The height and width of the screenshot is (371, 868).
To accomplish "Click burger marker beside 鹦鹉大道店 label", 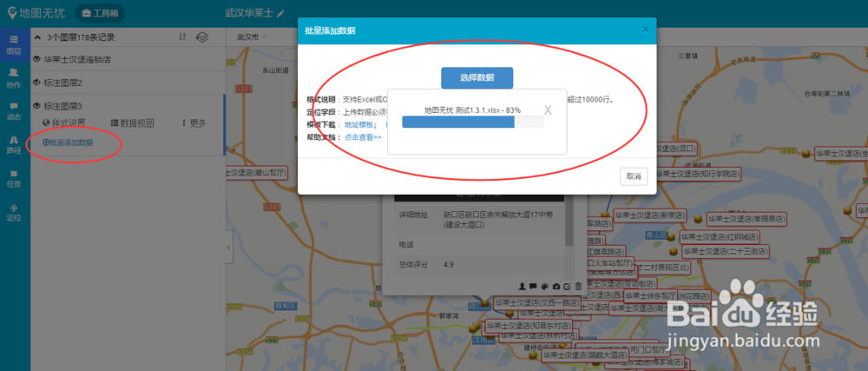I will tap(534, 355).
